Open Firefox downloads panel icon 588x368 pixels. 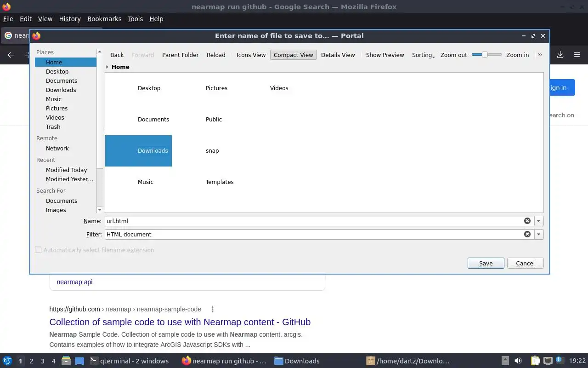[x=560, y=55]
